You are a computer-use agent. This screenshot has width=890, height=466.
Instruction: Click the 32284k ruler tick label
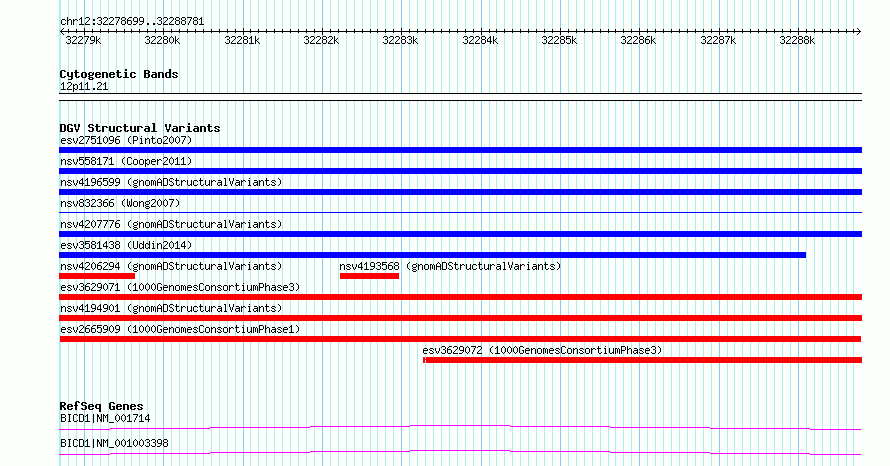point(480,40)
